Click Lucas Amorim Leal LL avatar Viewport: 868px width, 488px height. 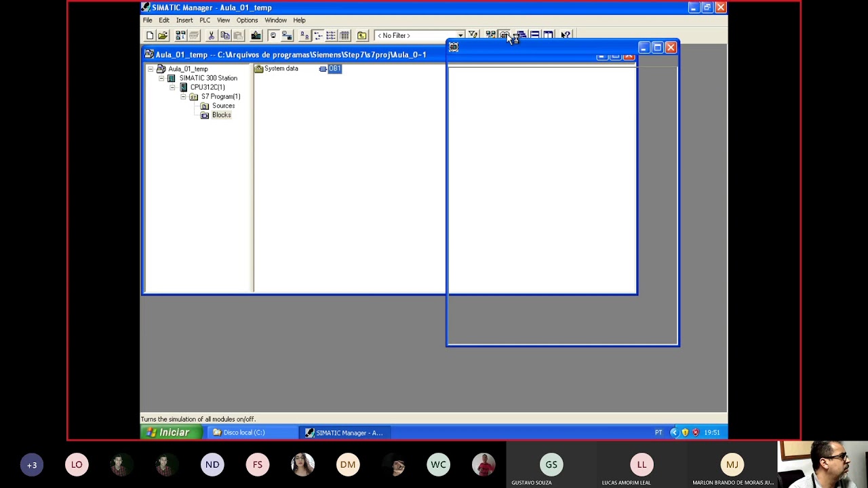pos(642,465)
